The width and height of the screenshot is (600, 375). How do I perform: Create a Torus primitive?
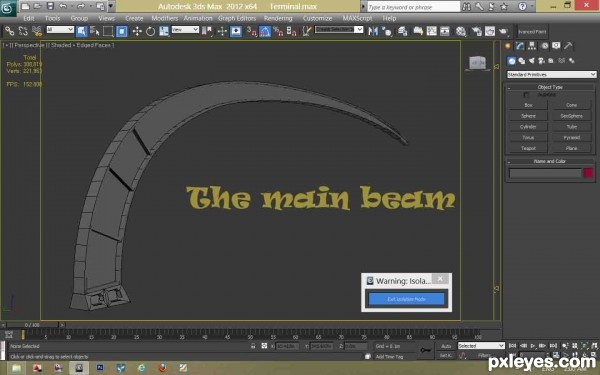528,137
